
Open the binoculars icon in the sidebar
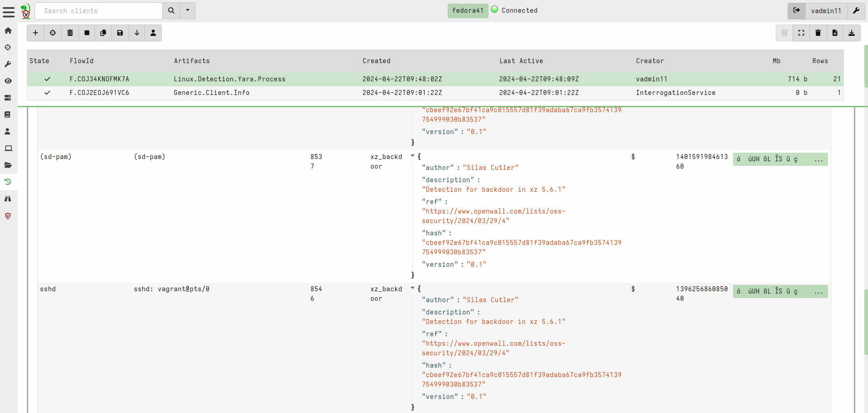[x=8, y=199]
